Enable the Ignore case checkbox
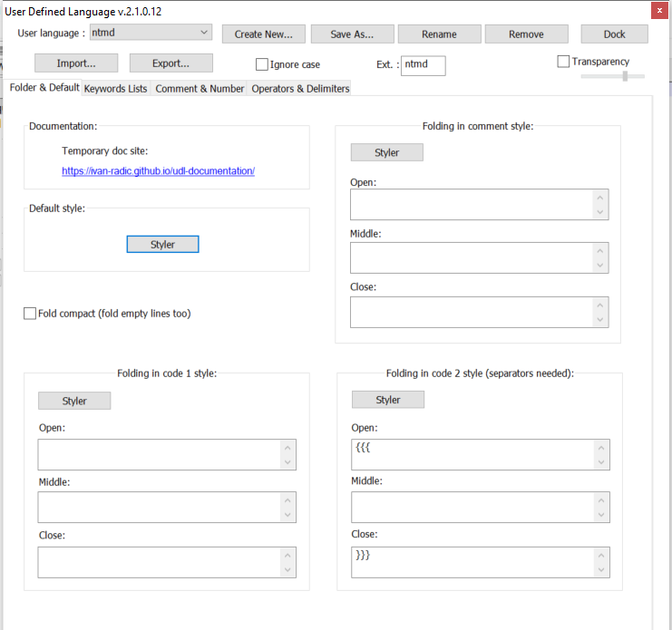The height and width of the screenshot is (630, 672). coord(262,65)
